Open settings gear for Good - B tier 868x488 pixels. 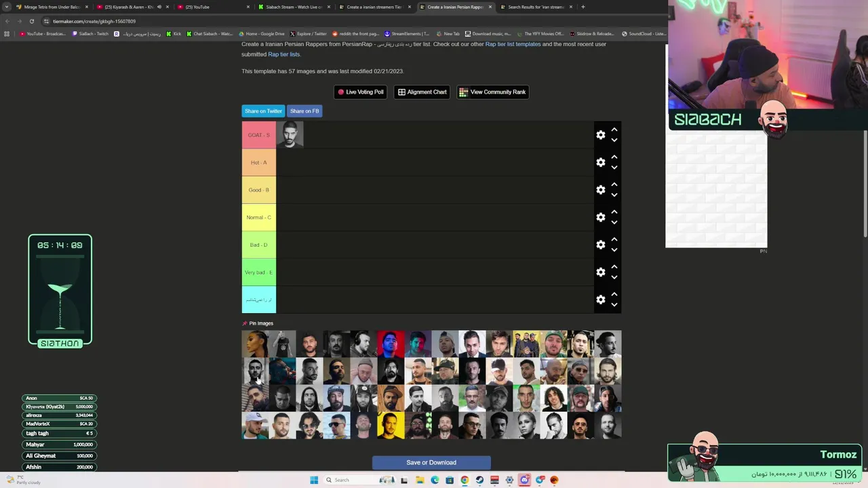(x=600, y=190)
